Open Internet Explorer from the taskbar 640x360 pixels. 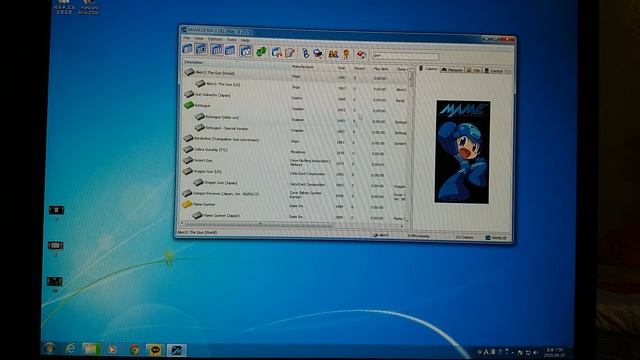click(x=71, y=349)
